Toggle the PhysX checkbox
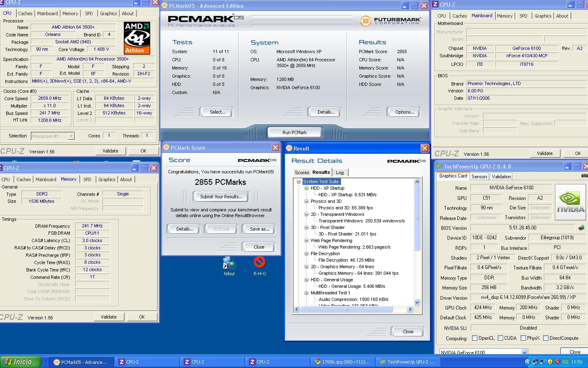The width and height of the screenshot is (588, 368). click(523, 338)
